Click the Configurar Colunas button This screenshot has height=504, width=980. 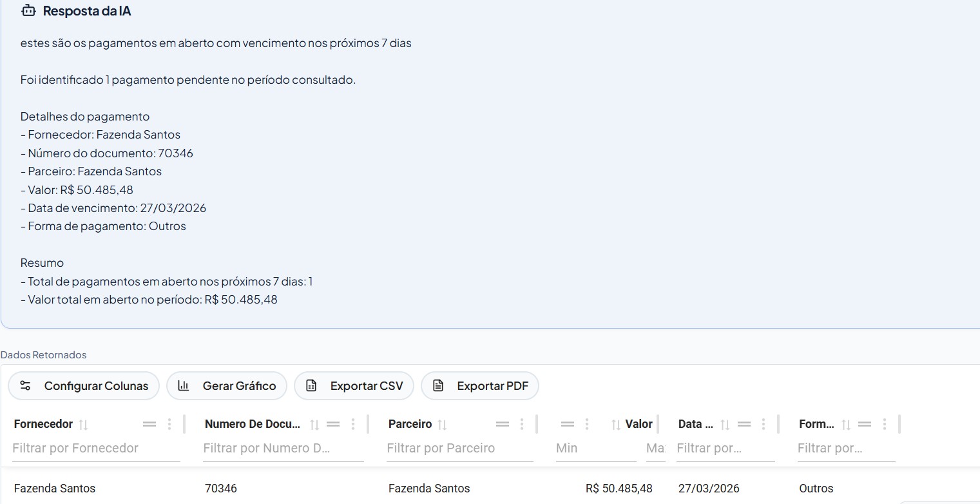point(84,385)
